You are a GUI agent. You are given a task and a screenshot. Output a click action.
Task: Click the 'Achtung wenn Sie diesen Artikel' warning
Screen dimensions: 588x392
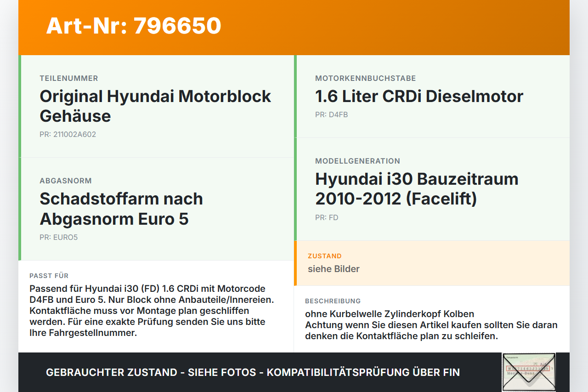pos(431,330)
